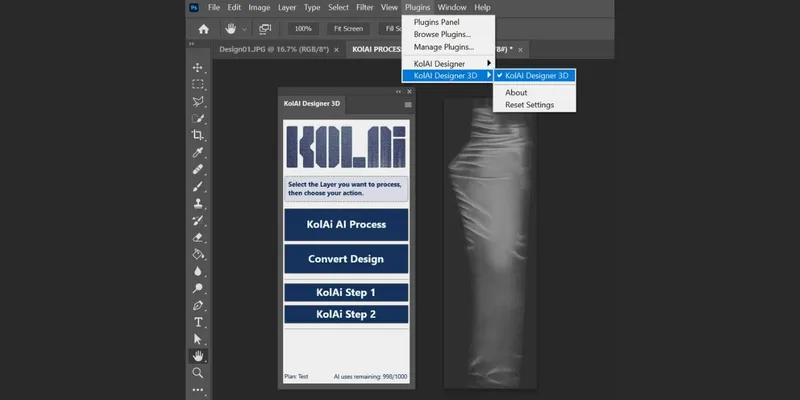Choose Browse Plugins from the Plugins menu

point(442,34)
